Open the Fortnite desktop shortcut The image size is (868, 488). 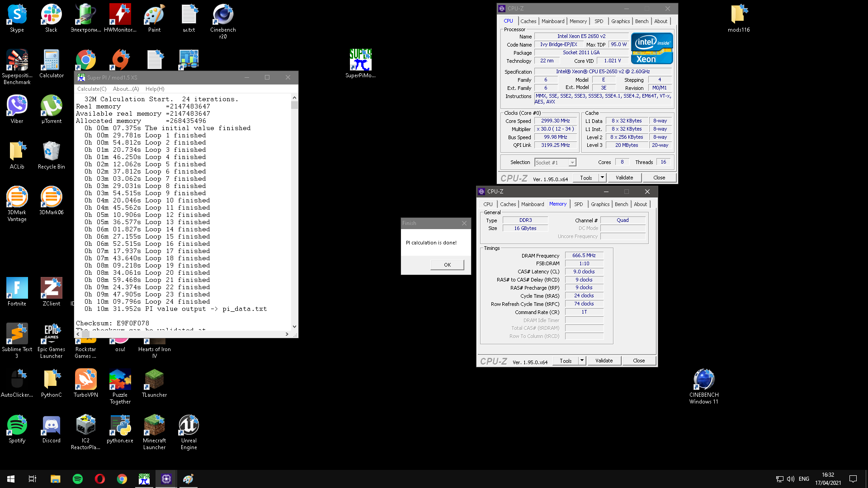pyautogui.click(x=17, y=292)
